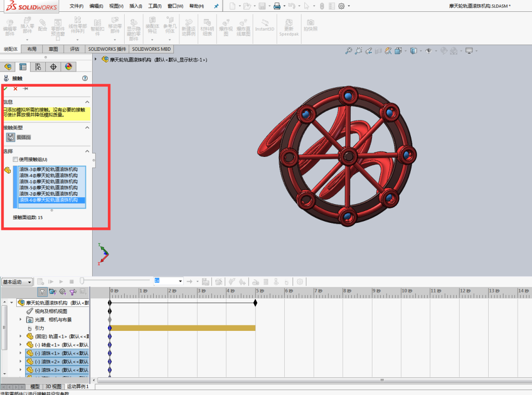Confirm the contact with the green checkmark

(4, 89)
